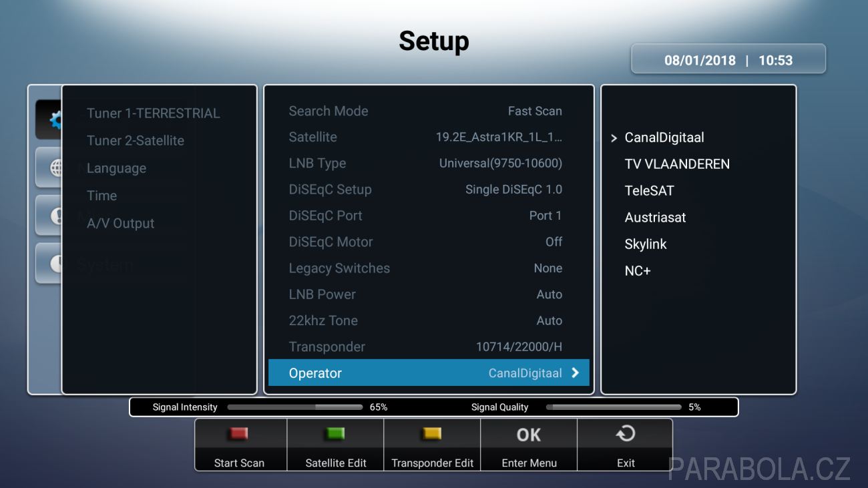Viewport: 868px width, 488px height.
Task: Select Austriasat operator
Action: tap(655, 218)
